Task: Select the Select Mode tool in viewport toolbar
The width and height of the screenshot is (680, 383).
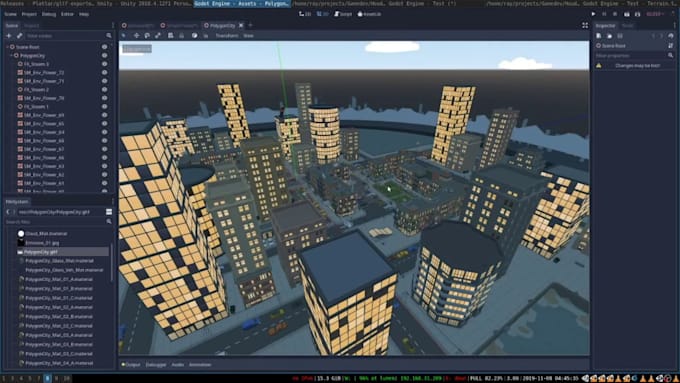Action: pos(124,36)
